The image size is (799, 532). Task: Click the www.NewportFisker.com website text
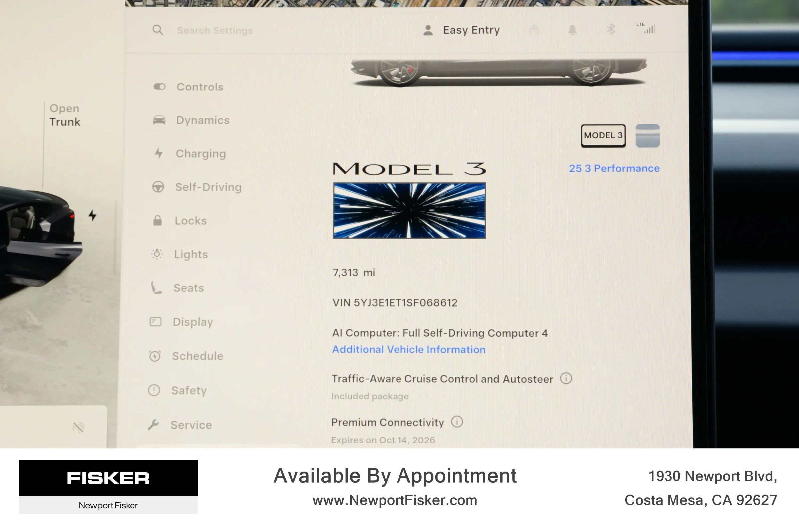tap(395, 500)
